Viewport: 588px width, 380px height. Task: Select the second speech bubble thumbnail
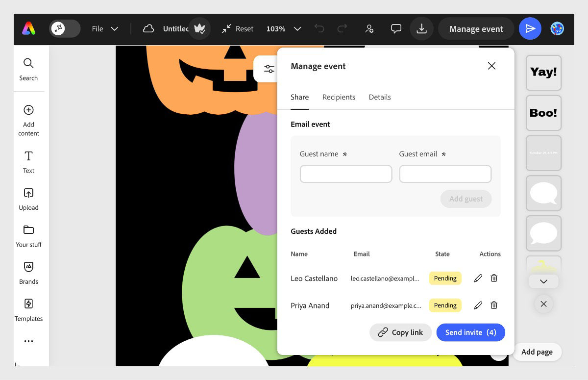pyautogui.click(x=543, y=233)
